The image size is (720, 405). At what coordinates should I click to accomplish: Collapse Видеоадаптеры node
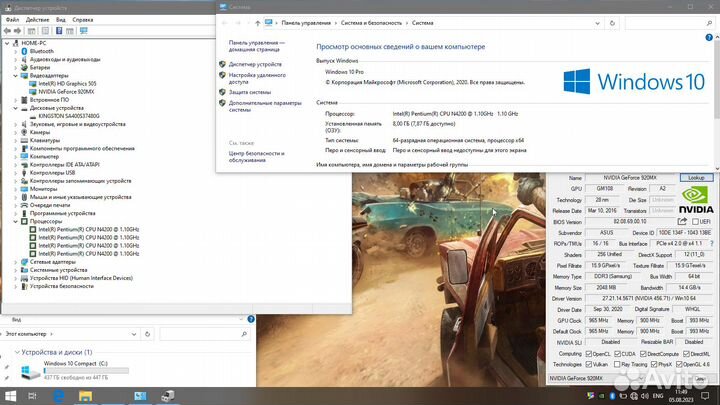point(16,76)
